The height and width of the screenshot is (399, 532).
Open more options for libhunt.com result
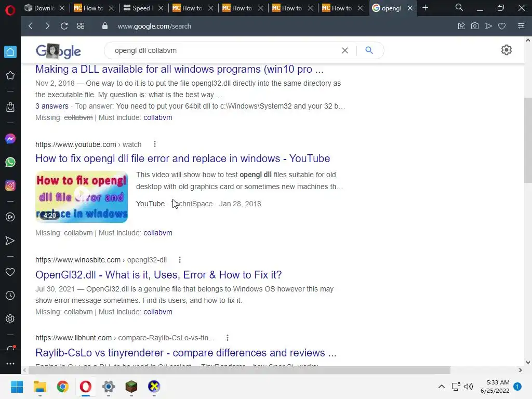coord(228,338)
